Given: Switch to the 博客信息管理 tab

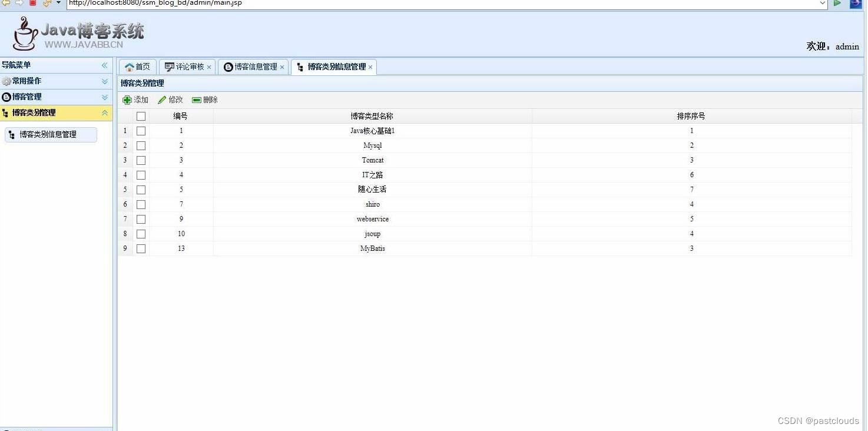Looking at the screenshot, I should (253, 67).
